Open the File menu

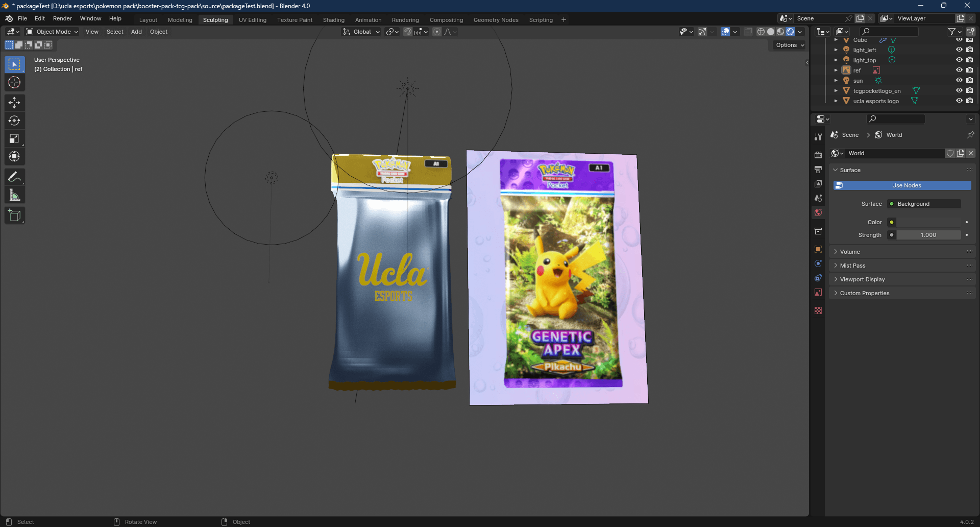pyautogui.click(x=22, y=18)
